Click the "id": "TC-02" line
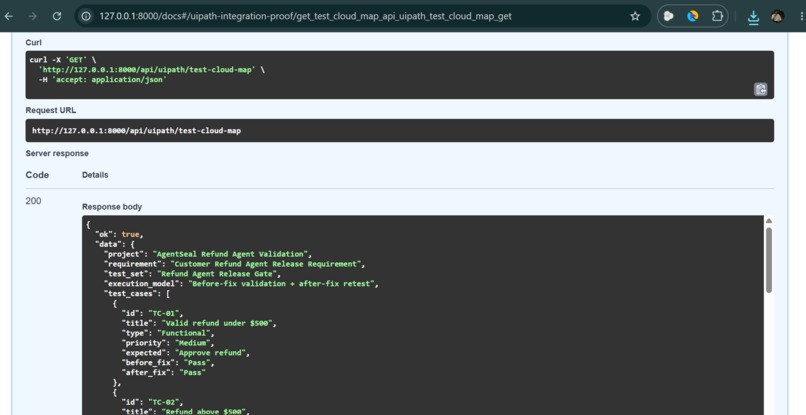The width and height of the screenshot is (806, 415). pos(152,402)
